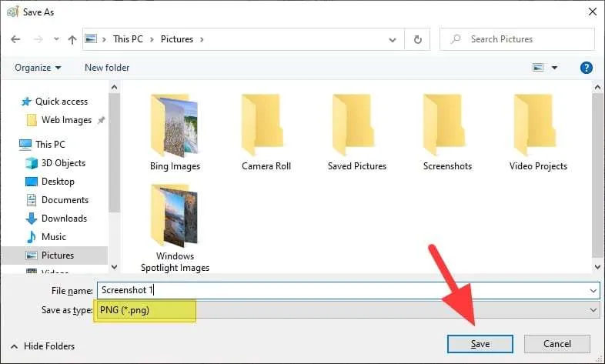Image resolution: width=605 pixels, height=364 pixels.
Task: Create a New folder
Action: pyautogui.click(x=107, y=68)
